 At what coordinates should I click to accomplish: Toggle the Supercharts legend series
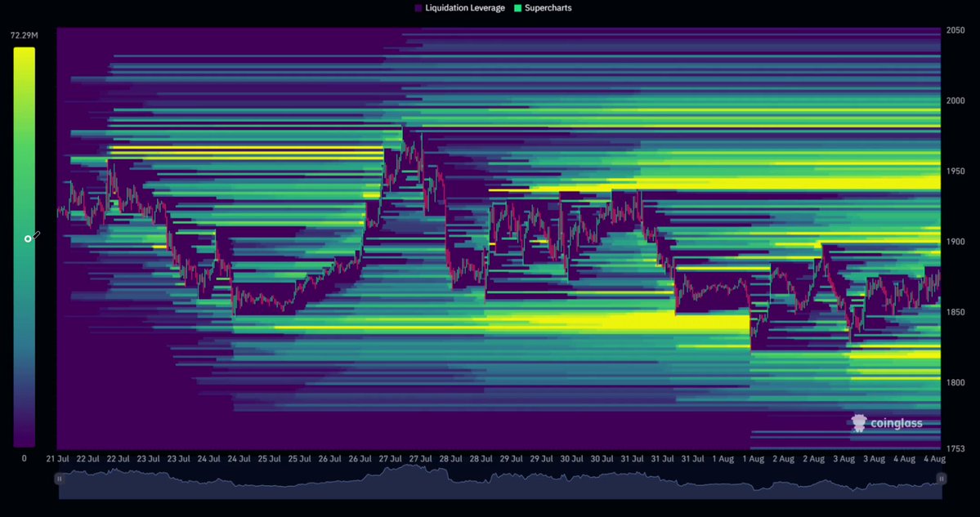point(543,8)
